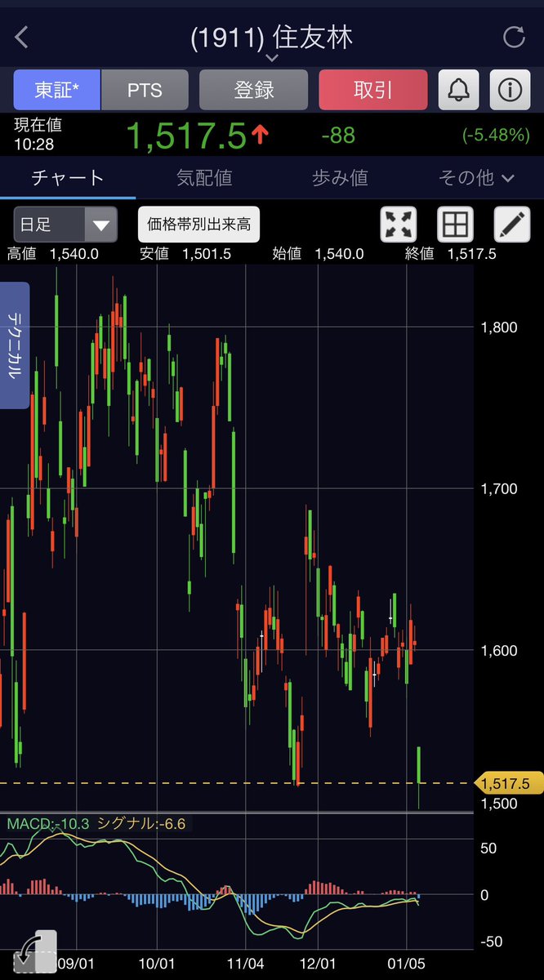Tap the percent change (-5.48%)

[x=496, y=136]
